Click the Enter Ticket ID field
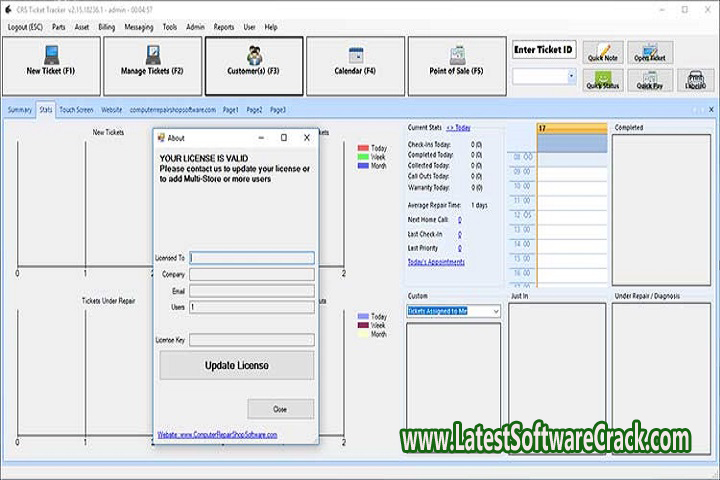This screenshot has height=480, width=720. (544, 50)
